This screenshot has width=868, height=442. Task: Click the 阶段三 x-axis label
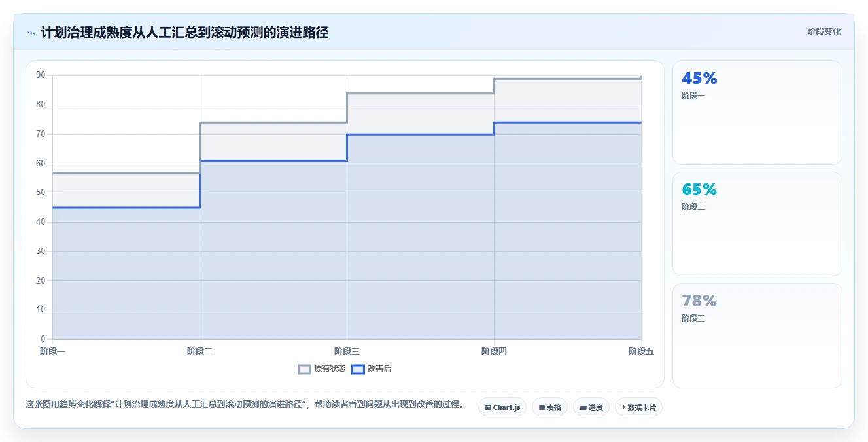click(x=347, y=351)
